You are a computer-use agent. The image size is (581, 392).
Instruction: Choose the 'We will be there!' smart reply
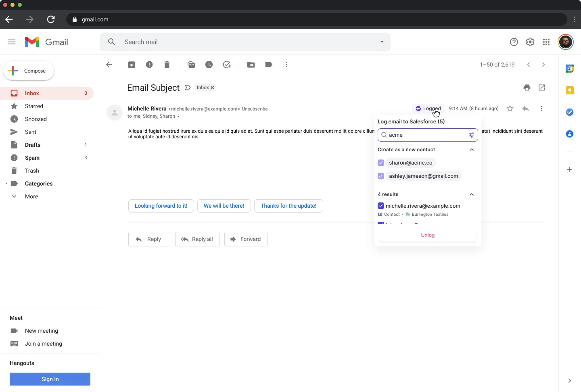[224, 206]
